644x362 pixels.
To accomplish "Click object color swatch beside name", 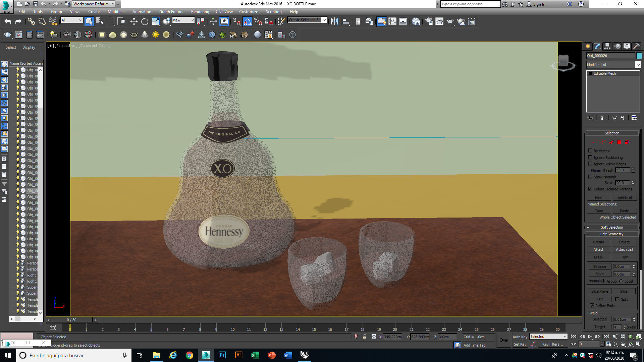I will pyautogui.click(x=639, y=56).
